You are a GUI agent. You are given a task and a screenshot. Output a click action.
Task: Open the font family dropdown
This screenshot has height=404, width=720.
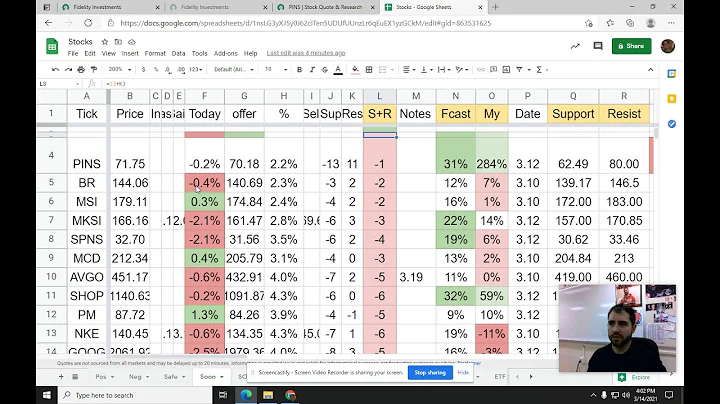pyautogui.click(x=234, y=70)
